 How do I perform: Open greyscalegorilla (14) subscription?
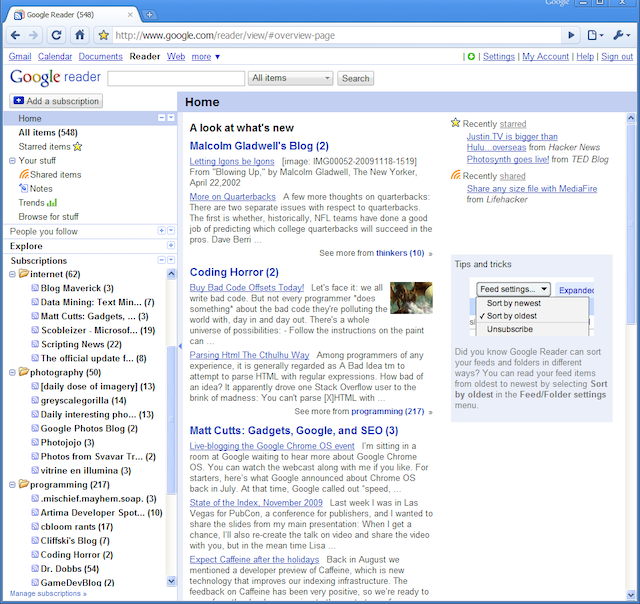pyautogui.click(x=83, y=400)
